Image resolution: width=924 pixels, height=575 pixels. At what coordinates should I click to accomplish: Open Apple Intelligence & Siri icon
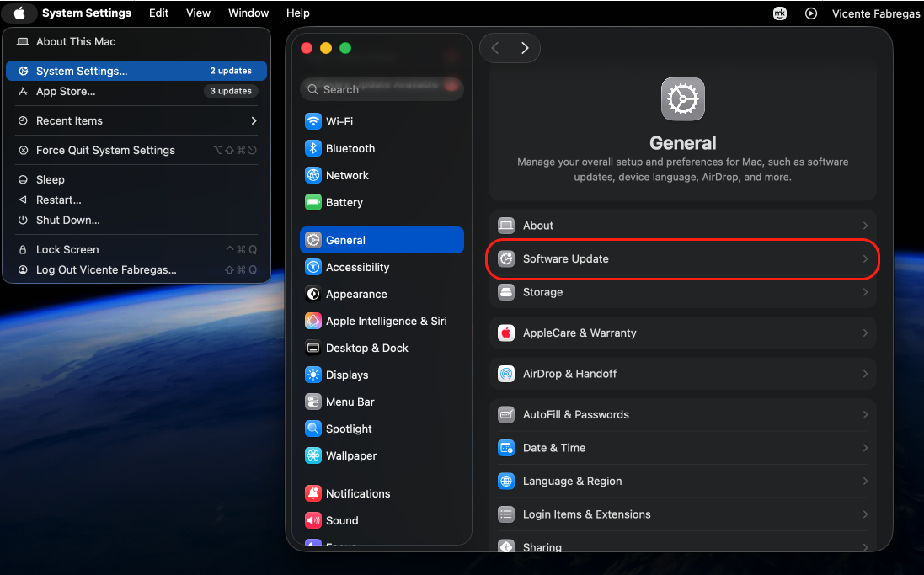click(312, 321)
